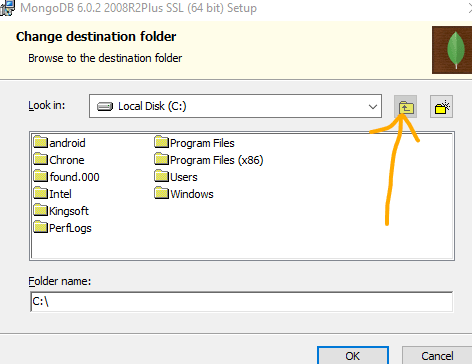Click the 'Chrone' folder name text
The image size is (472, 364).
tap(67, 160)
